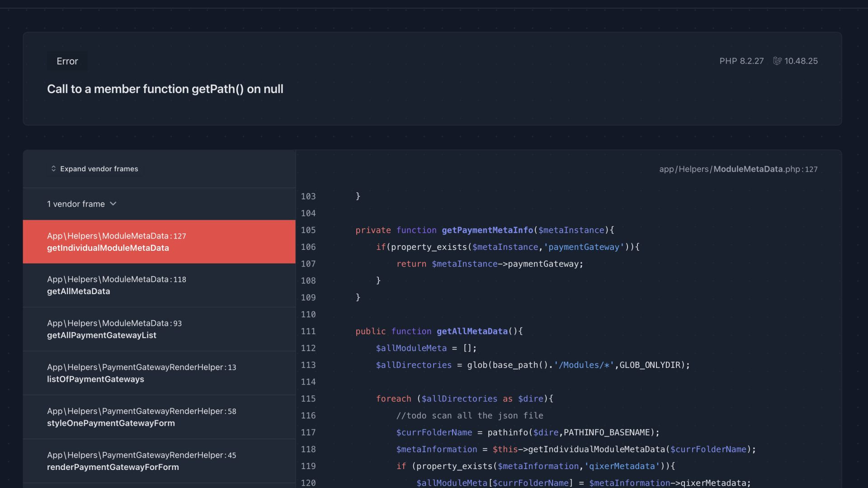Select the listOfPaymentGateways stack frame

(x=159, y=373)
